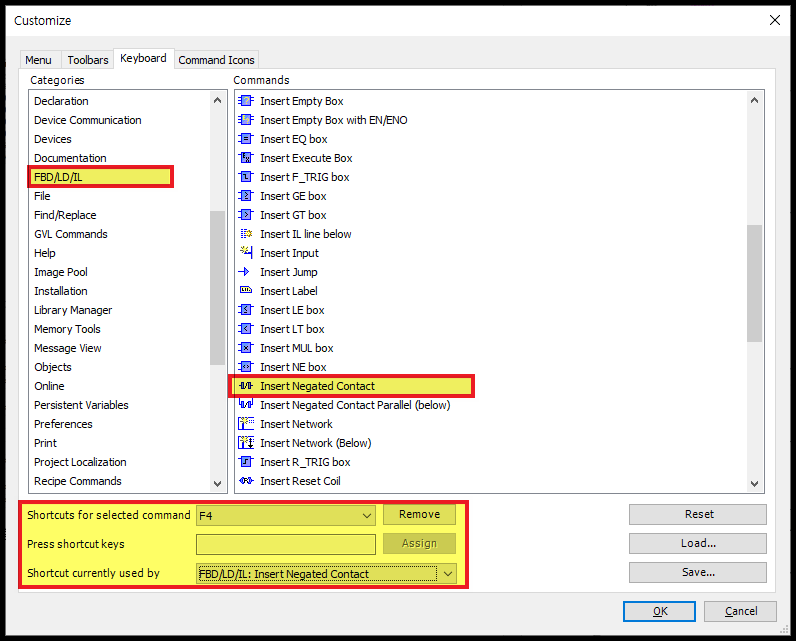
Task: Click the Insert Reset Coil icon
Action: (246, 481)
